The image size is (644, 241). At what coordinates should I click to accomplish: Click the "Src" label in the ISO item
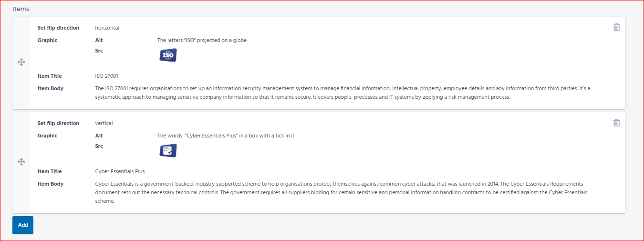(99, 51)
